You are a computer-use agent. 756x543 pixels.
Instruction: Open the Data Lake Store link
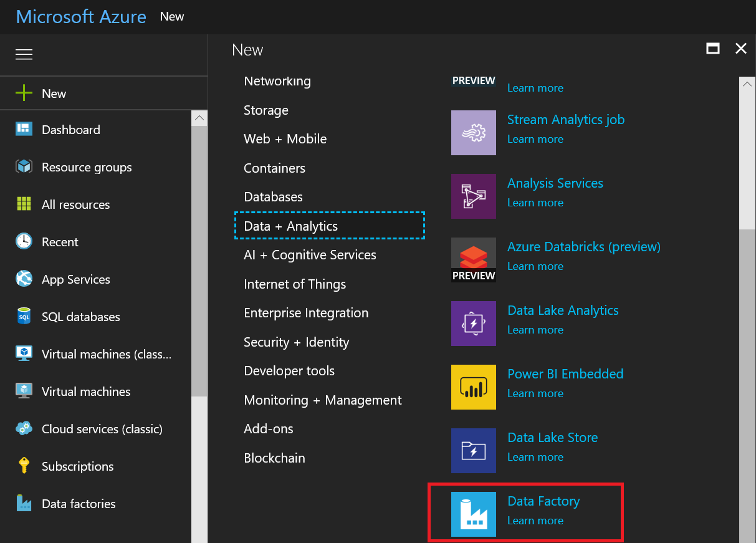tap(553, 438)
